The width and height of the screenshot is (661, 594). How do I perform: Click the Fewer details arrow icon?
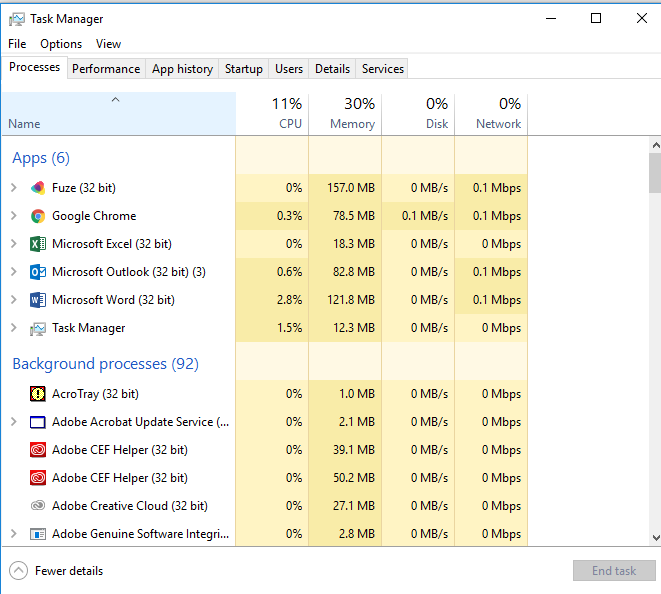(x=18, y=571)
